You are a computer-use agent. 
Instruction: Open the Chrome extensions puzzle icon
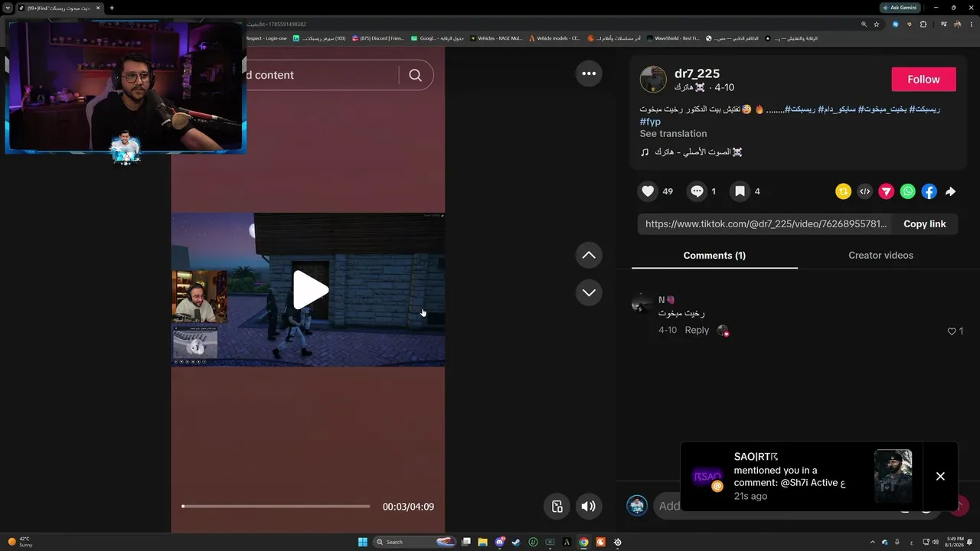pos(923,24)
